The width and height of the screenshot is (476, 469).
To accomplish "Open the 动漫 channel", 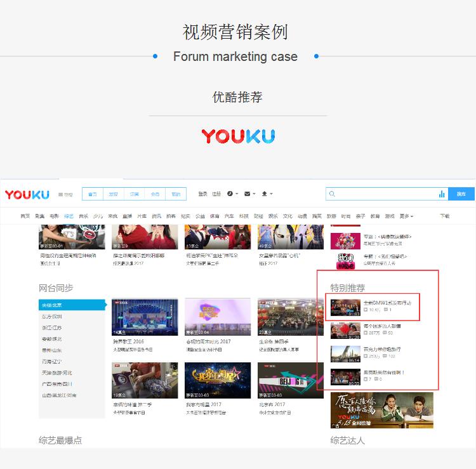I will coord(302,216).
